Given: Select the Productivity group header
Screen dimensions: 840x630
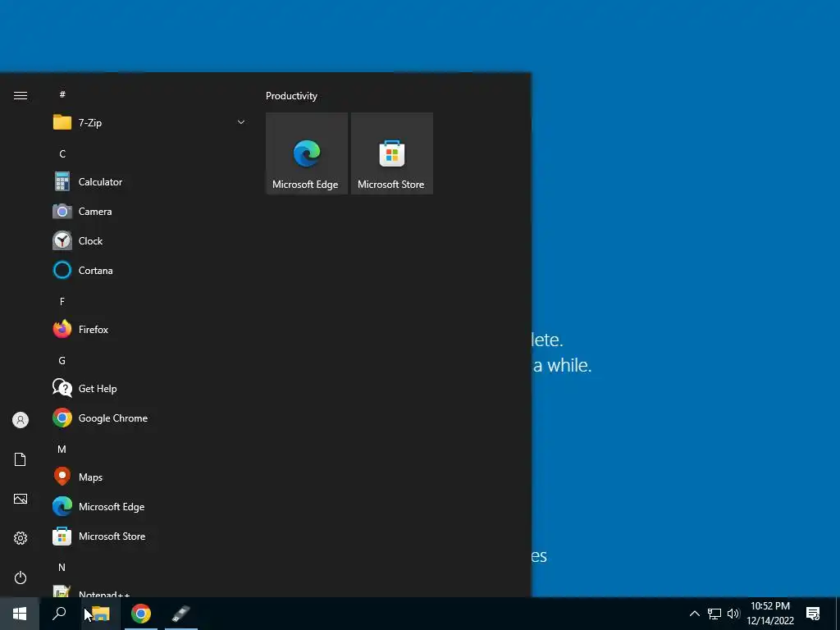Looking at the screenshot, I should point(291,96).
